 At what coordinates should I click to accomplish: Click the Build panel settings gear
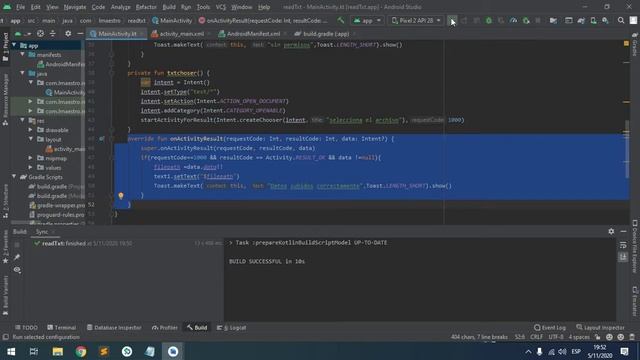coord(611,231)
